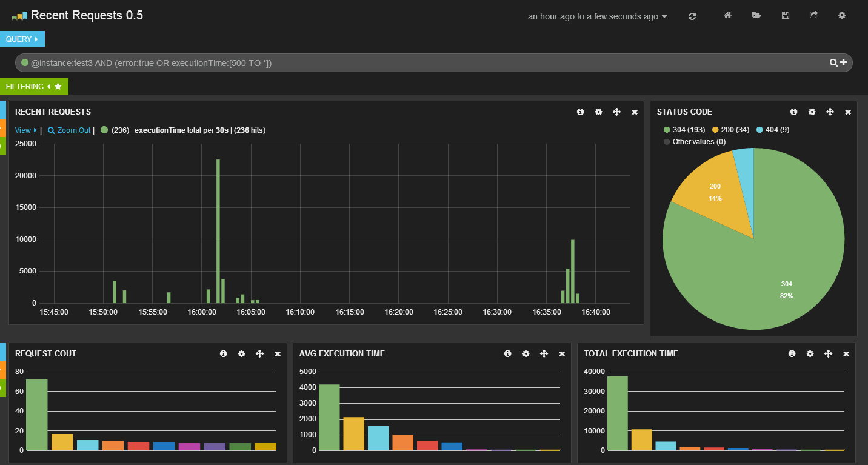
Task: Open dashboard configuration gear
Action: point(842,16)
